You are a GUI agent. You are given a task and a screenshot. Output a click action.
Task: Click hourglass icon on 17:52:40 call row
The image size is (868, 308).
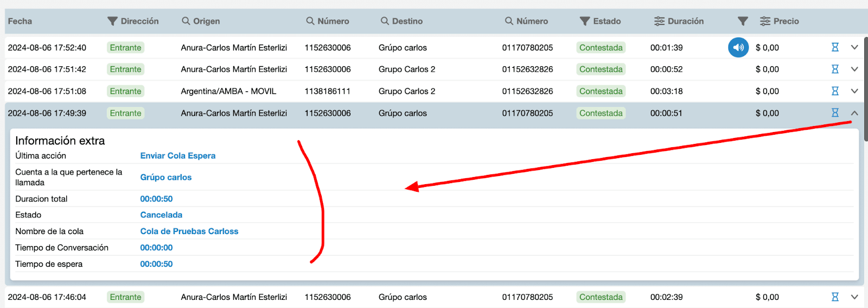click(x=835, y=48)
